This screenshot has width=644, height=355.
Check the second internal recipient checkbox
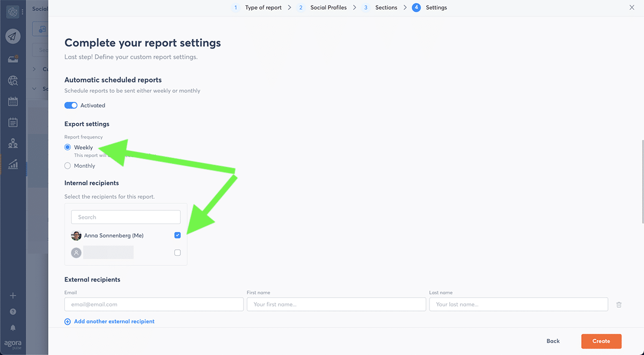pos(178,253)
